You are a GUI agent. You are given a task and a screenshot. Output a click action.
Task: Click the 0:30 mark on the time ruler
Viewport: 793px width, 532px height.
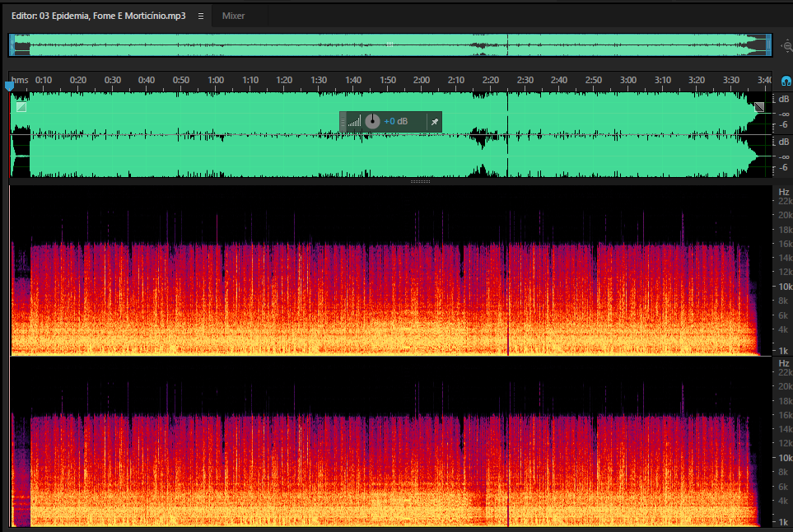(112, 80)
